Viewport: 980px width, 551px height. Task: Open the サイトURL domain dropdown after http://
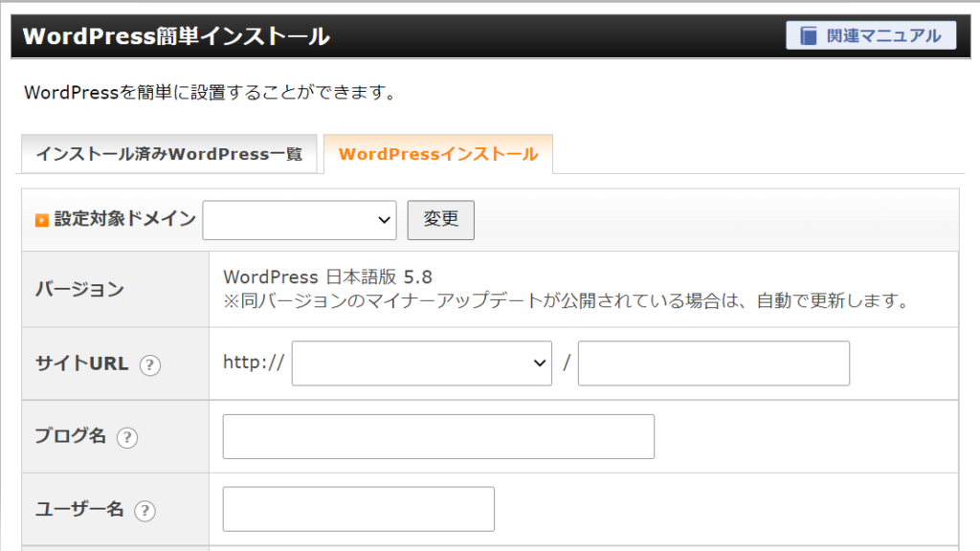421,364
